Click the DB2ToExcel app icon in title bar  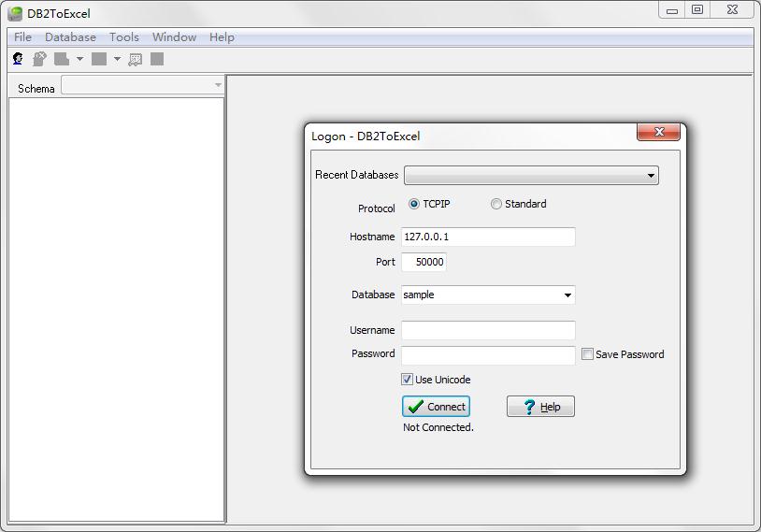(x=15, y=13)
